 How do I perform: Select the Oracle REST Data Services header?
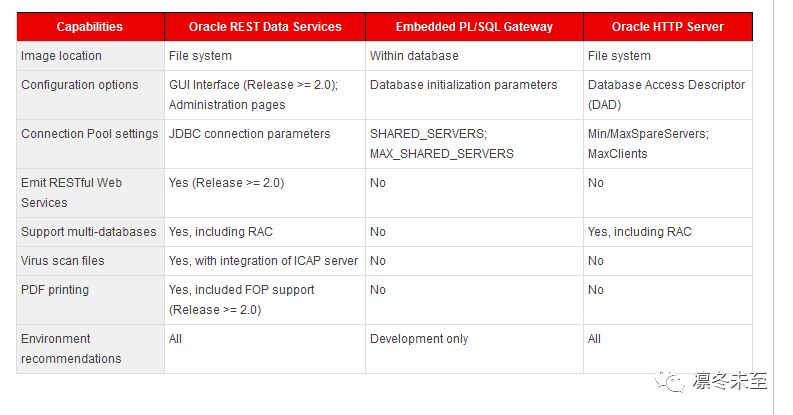[265, 27]
